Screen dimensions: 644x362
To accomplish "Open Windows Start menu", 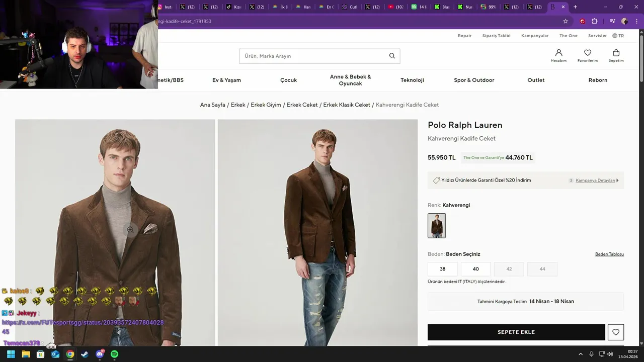I will pos(11,354).
